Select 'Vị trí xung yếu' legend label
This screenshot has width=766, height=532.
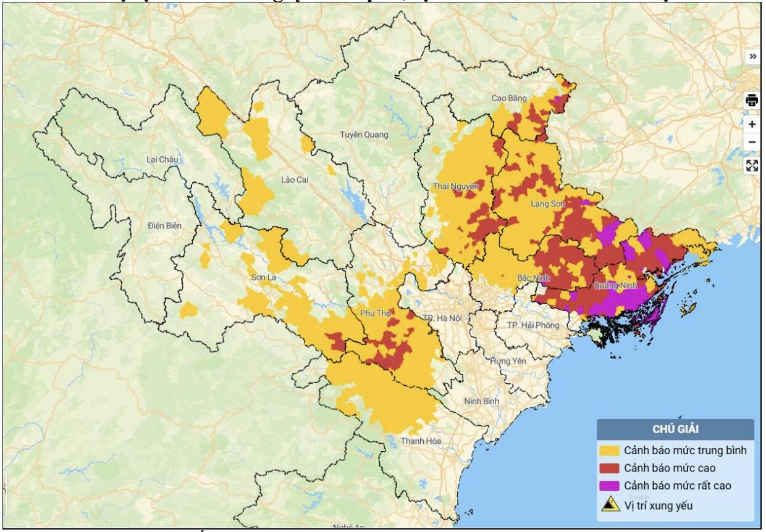point(659,506)
